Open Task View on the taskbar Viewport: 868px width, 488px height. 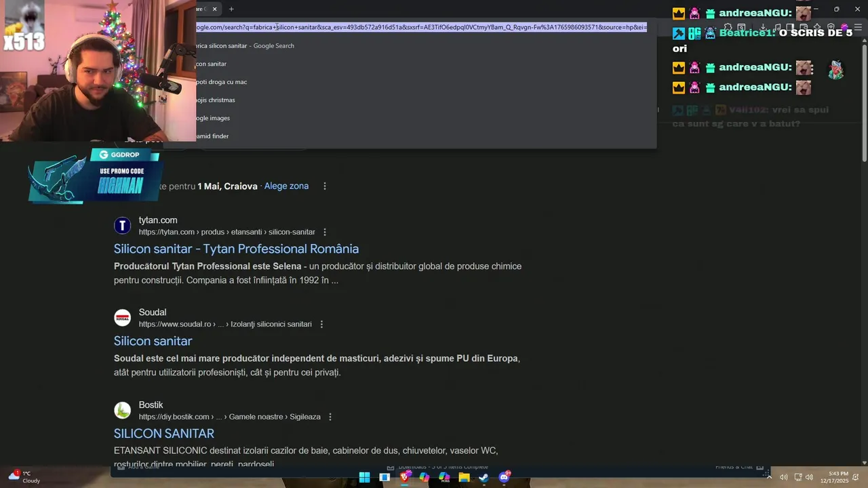click(x=384, y=477)
